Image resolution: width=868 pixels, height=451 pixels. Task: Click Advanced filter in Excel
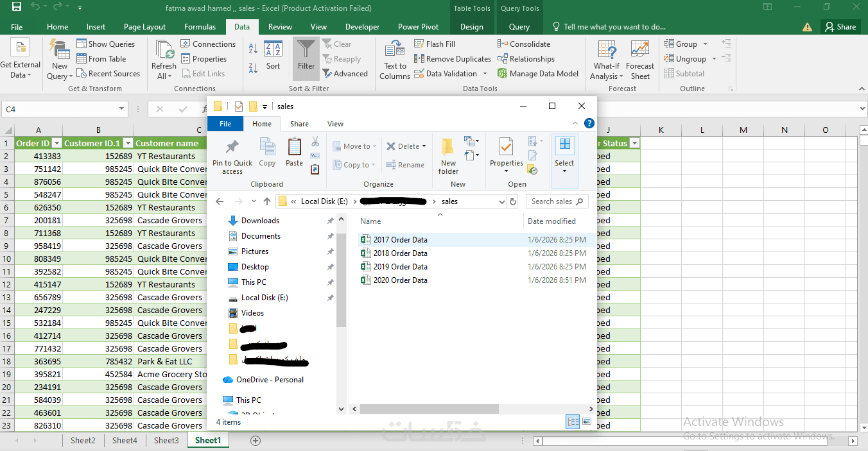[345, 74]
